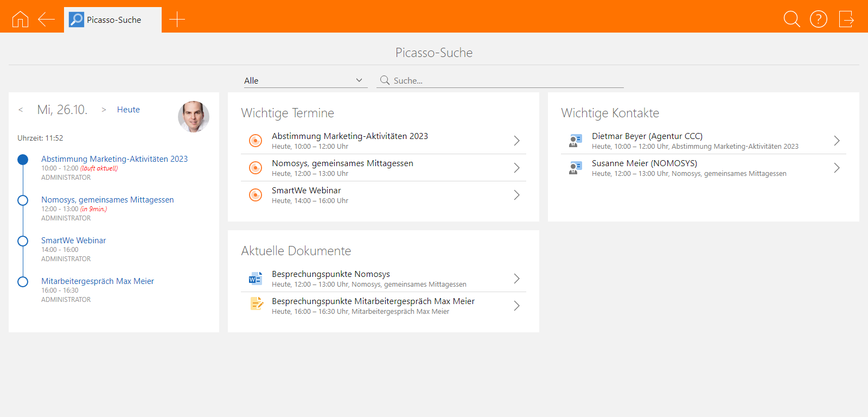Select the Picasso-Suche tab
This screenshot has height=417, width=868.
(x=113, y=20)
